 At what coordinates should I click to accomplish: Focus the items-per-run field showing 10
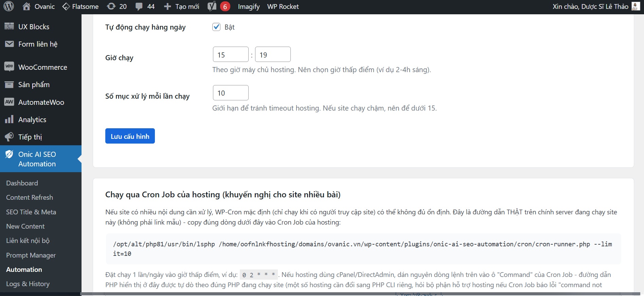coord(231,93)
